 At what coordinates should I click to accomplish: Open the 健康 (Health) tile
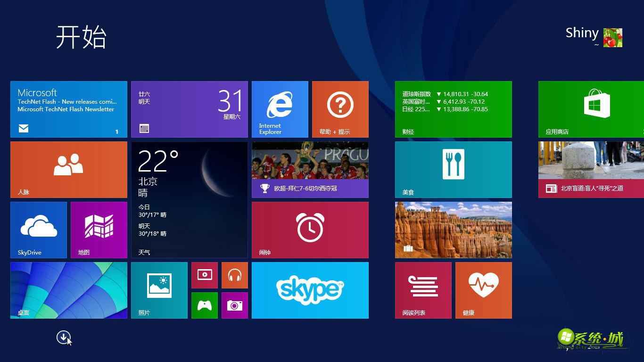click(483, 290)
